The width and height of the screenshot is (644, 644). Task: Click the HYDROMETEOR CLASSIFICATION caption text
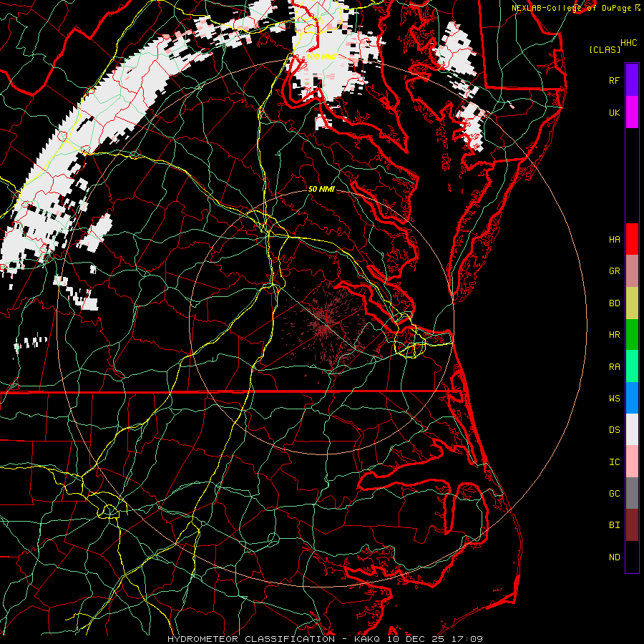click(251, 639)
